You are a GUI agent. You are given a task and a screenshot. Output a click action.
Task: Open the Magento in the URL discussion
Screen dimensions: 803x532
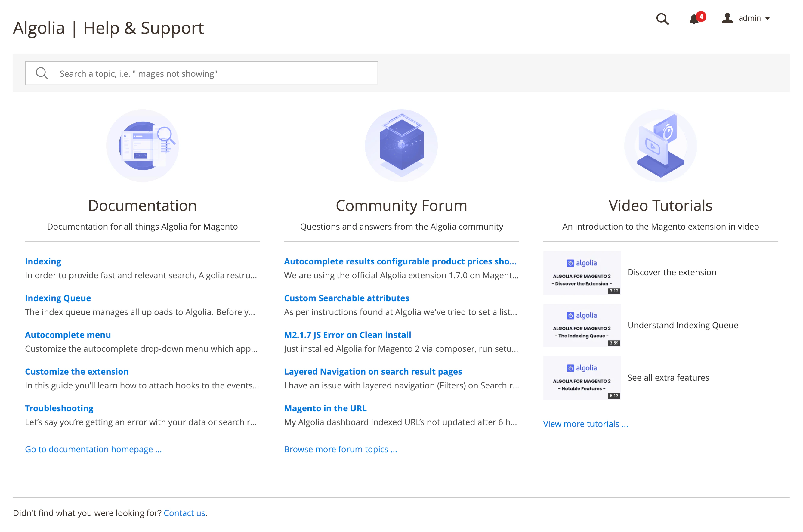(325, 408)
